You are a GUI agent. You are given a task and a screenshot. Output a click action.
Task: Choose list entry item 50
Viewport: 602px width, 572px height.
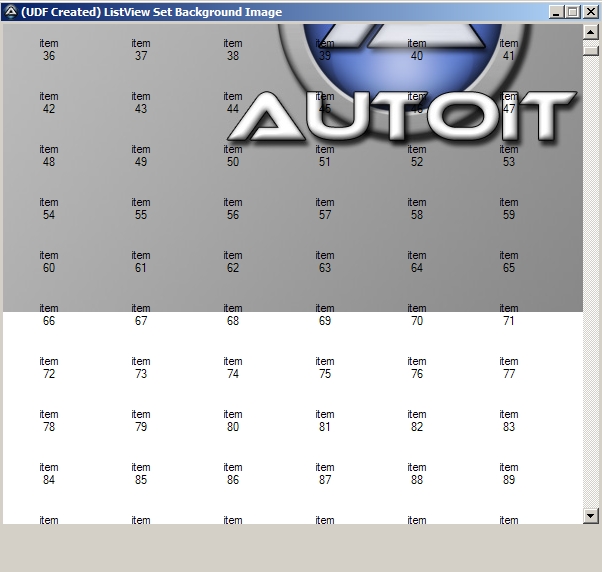pyautogui.click(x=233, y=156)
